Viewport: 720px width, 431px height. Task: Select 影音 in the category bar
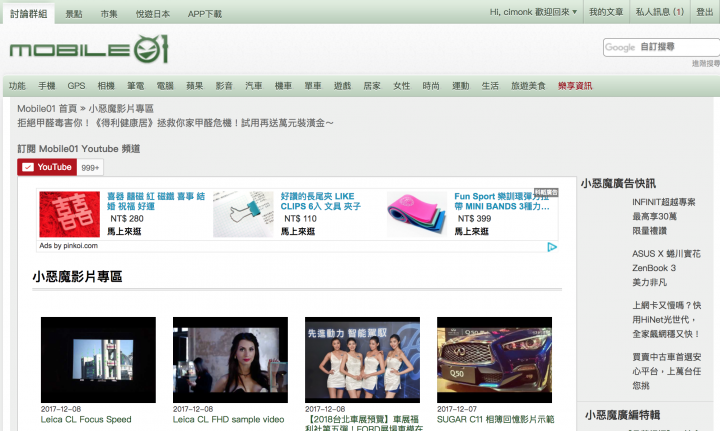(x=224, y=86)
